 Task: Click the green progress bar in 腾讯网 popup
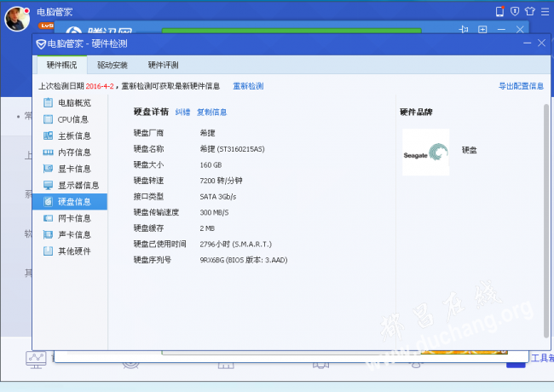(291, 31)
